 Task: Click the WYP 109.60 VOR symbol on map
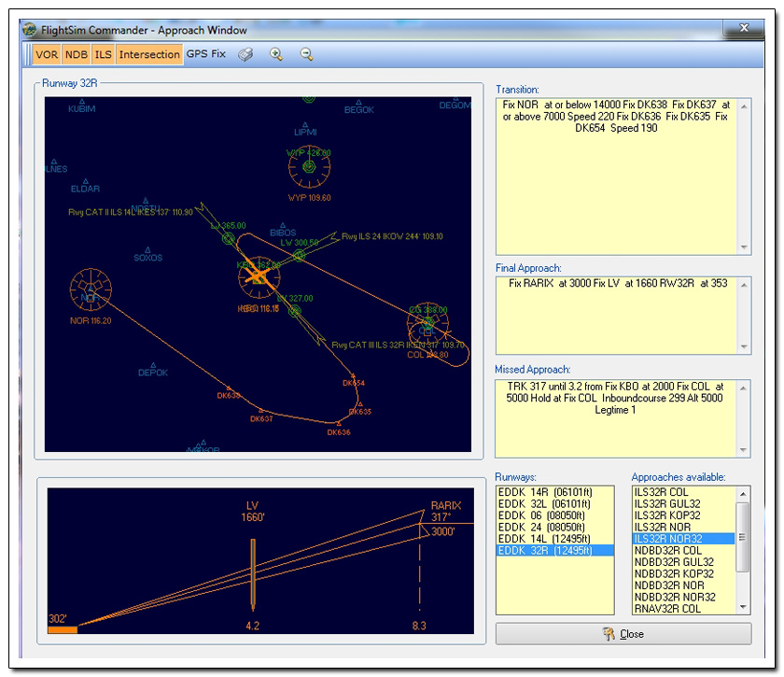pyautogui.click(x=309, y=166)
